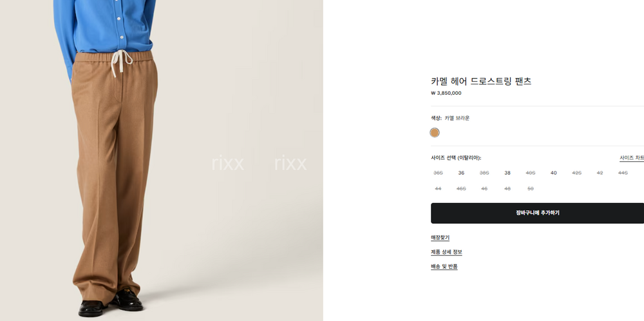Open the 사이즈 차트 size chart link
644x321 pixels.
pos(632,158)
